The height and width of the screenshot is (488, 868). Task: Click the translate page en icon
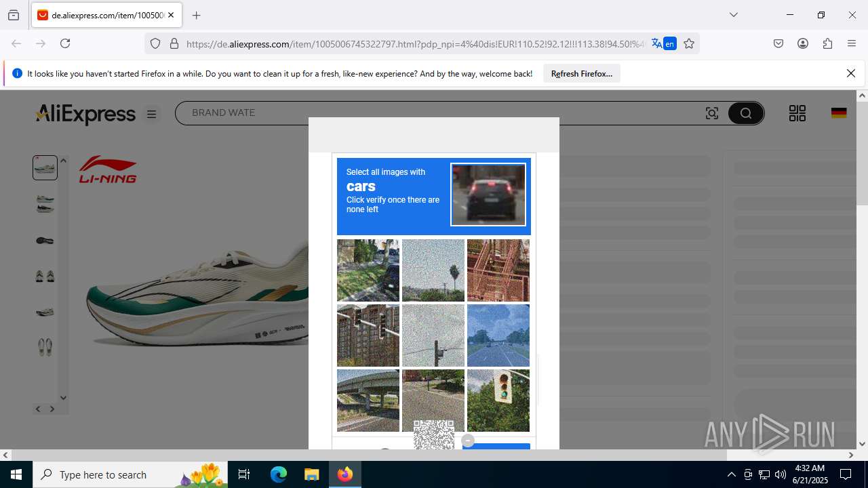click(x=663, y=43)
